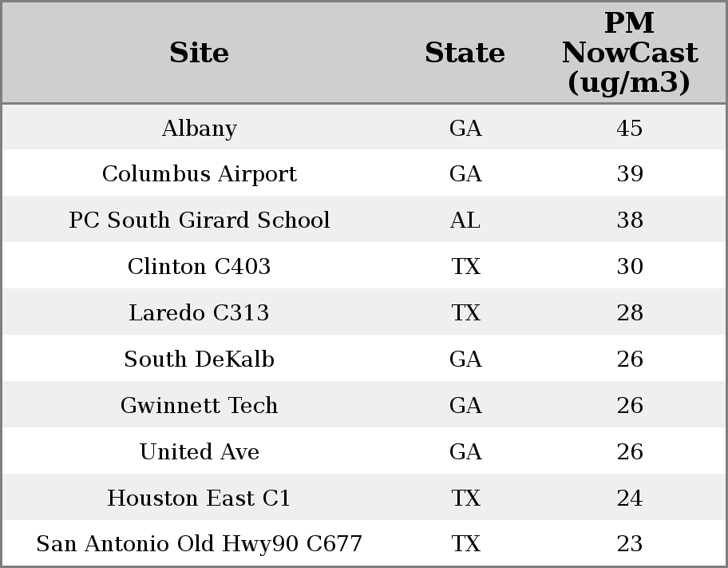Select the PM value 39 for Columbus Airport
This screenshot has width=728, height=568.
tap(629, 174)
